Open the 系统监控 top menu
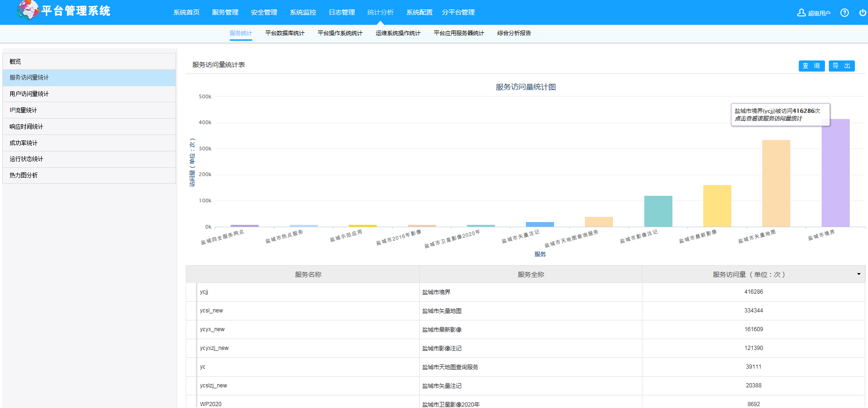Image resolution: width=868 pixels, height=408 pixels. point(303,12)
